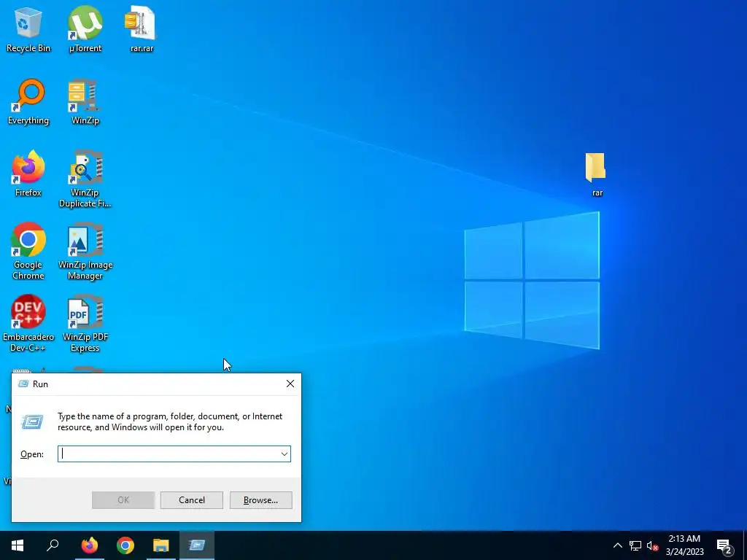Select the Google Chrome desktop shortcut
This screenshot has width=747, height=560.
28,252
